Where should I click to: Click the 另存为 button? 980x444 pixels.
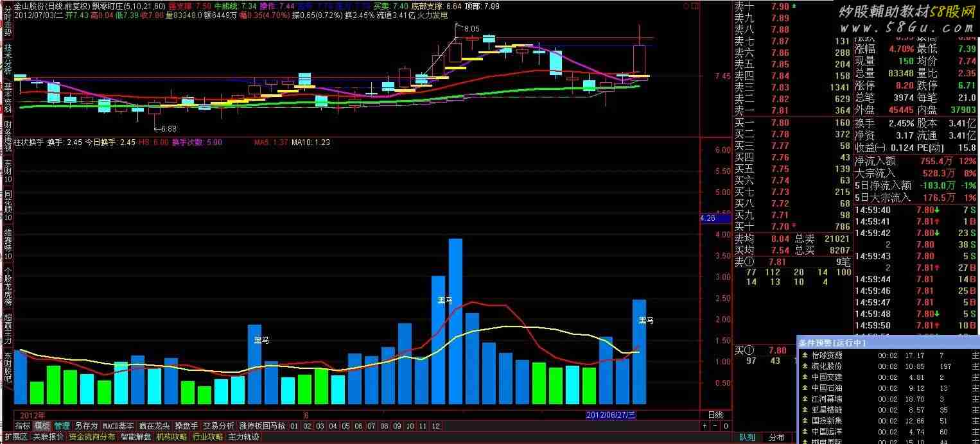(x=86, y=426)
